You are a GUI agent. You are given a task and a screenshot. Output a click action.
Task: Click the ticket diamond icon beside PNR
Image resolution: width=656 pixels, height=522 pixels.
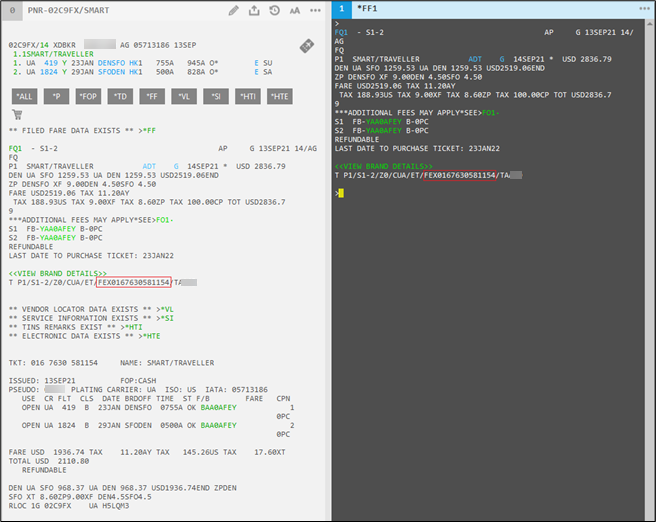[x=308, y=46]
